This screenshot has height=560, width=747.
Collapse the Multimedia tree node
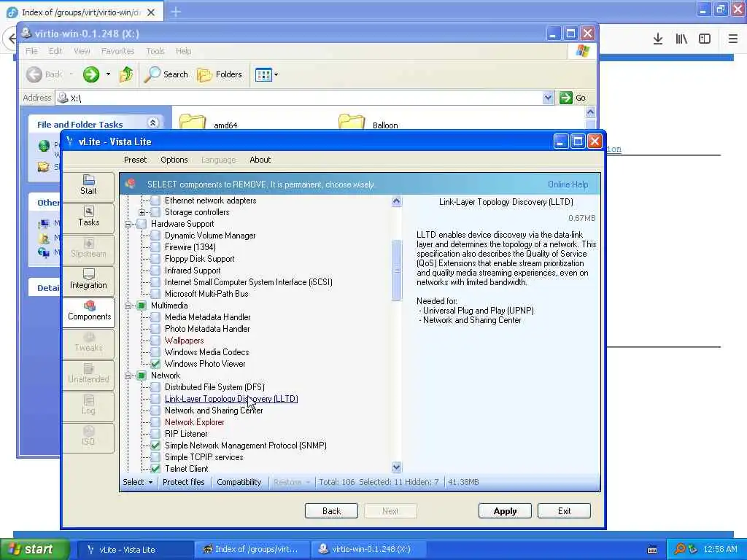128,306
